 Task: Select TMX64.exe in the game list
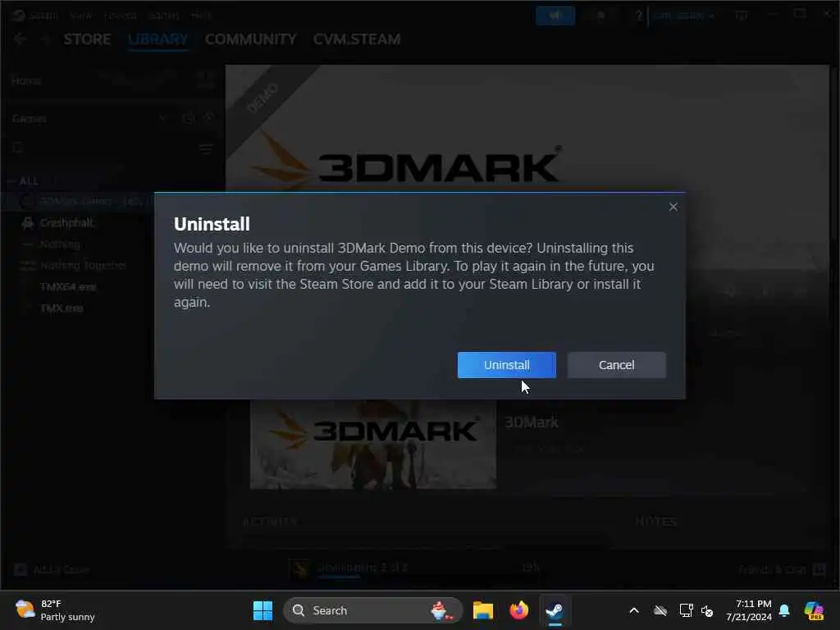(68, 286)
